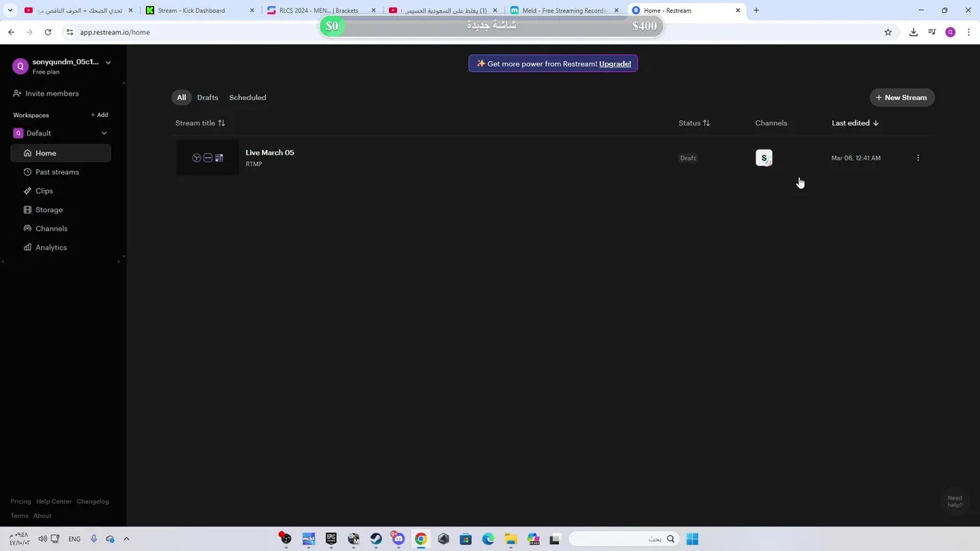The width and height of the screenshot is (980, 551).
Task: Create a New Stream
Action: coord(902,97)
